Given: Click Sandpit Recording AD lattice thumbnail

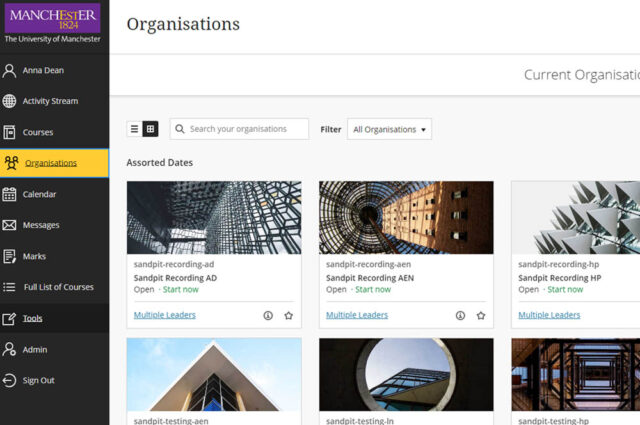Looking at the screenshot, I should click(214, 218).
